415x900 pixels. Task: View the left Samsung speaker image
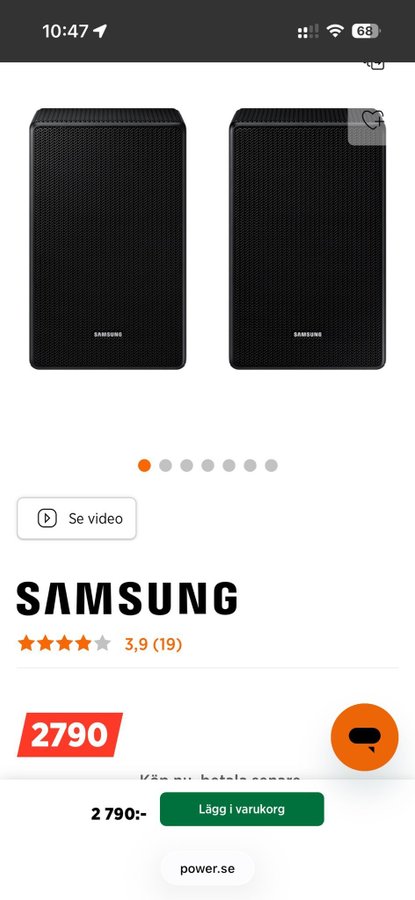(x=108, y=239)
